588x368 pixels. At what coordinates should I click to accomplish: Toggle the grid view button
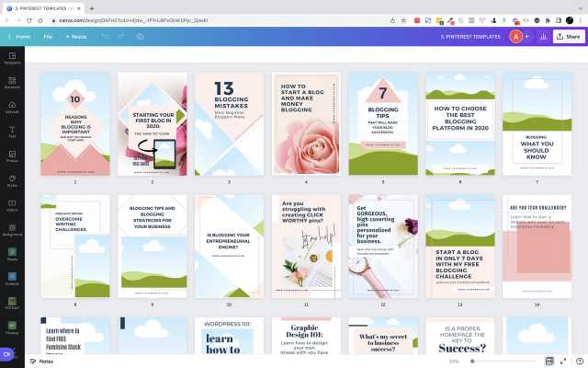click(549, 362)
